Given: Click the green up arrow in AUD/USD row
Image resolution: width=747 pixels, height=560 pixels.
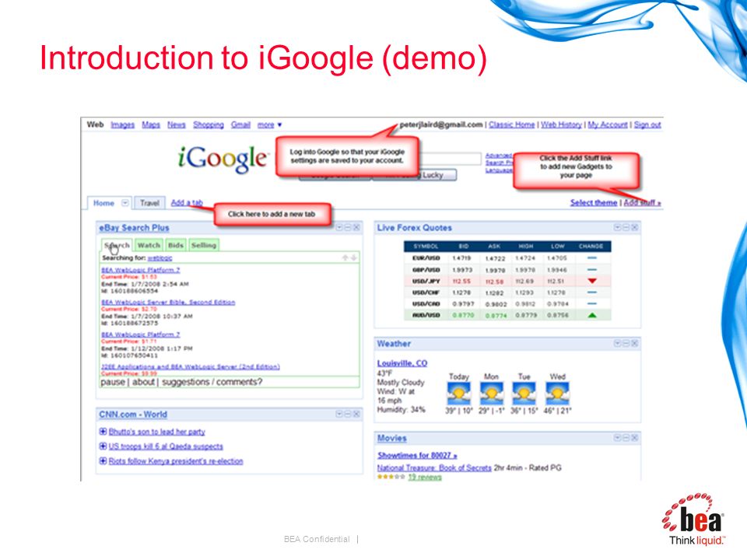Looking at the screenshot, I should pos(591,315).
